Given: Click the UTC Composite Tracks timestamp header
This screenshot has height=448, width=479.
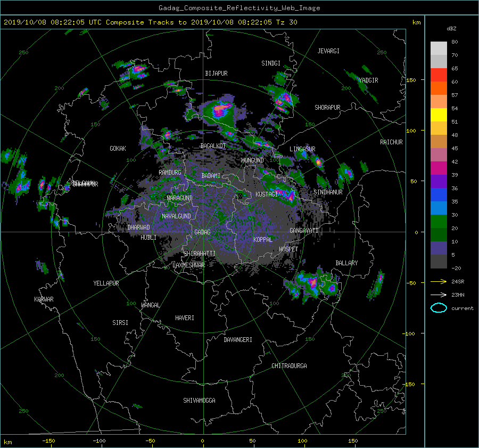Looking at the screenshot, I should point(150,22).
